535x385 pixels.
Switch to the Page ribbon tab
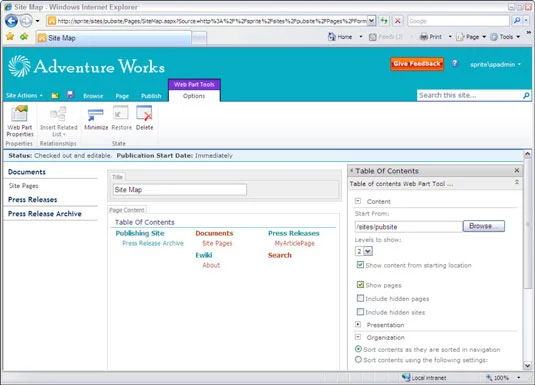(122, 96)
